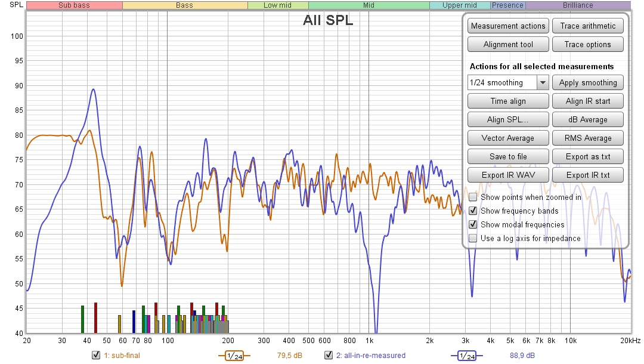Launch the Alignment tool
Screen dimensions: 644x364
pos(507,45)
